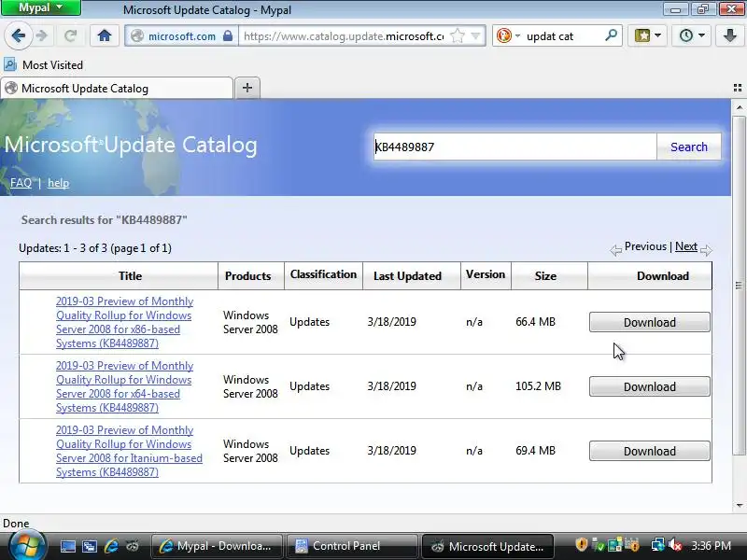
Task: Open the Bookmarks menu button
Action: pyautogui.click(x=641, y=35)
